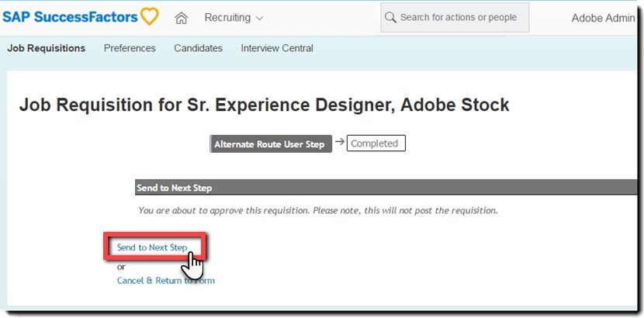Open the Recruiting module menu
The width and height of the screenshot is (644, 318).
coord(227,18)
